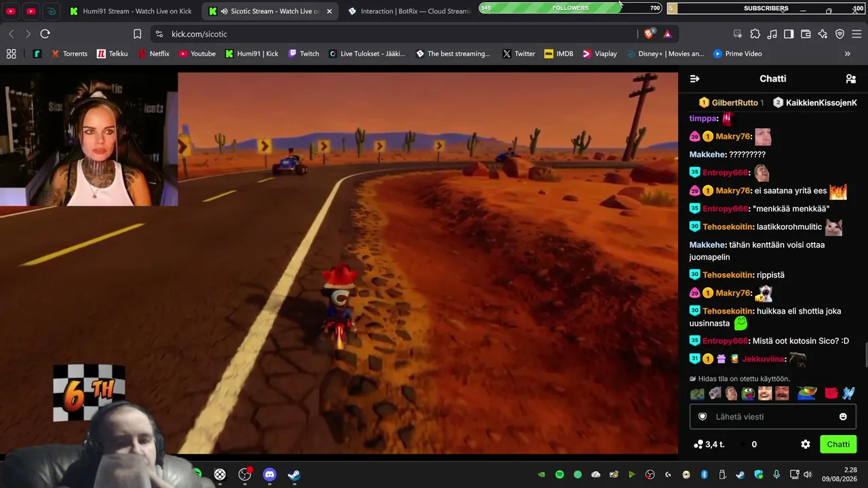Open the NVIDIA tray icon

[541, 474]
